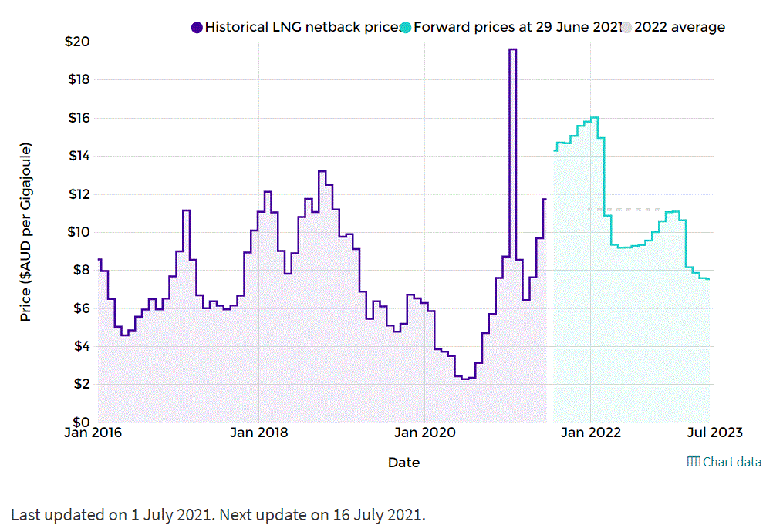Click the $20 y-axis tick label

point(77,42)
